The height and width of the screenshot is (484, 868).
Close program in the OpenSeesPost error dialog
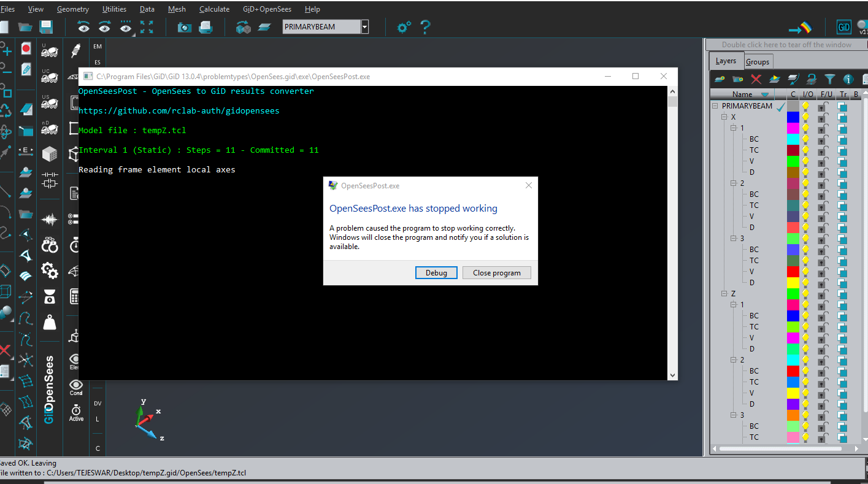(x=497, y=272)
